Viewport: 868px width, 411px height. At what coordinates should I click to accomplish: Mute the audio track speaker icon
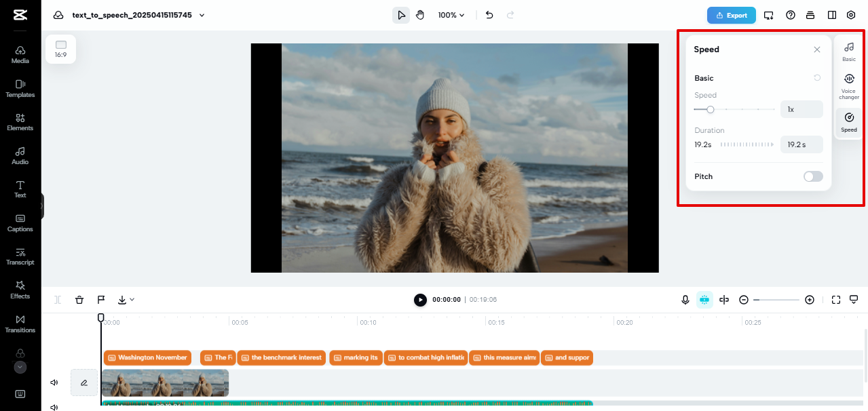click(54, 407)
